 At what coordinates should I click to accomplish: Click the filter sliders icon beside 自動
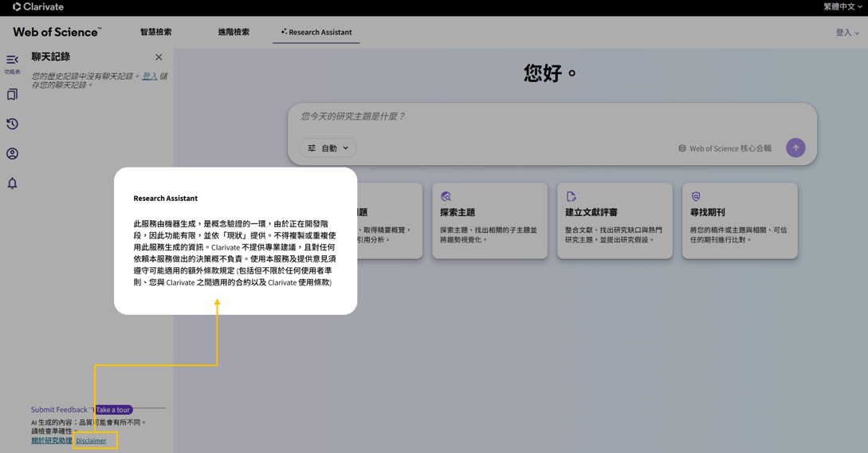coord(312,148)
